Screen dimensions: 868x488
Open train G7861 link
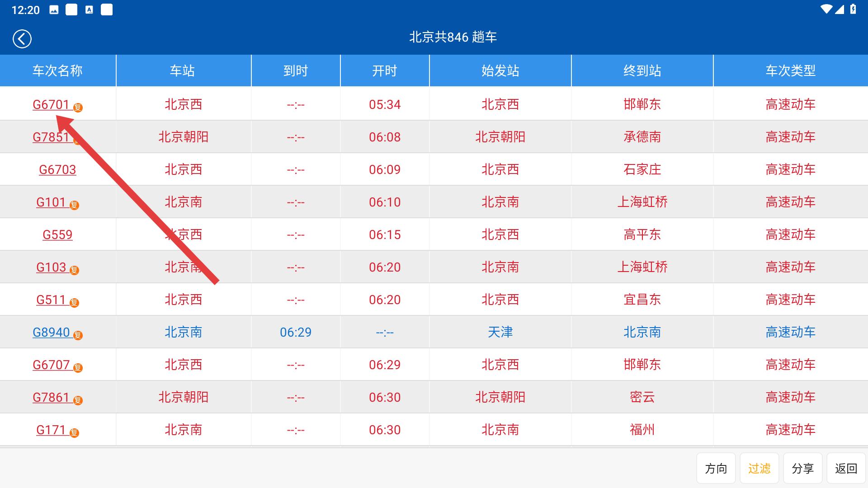click(x=51, y=397)
